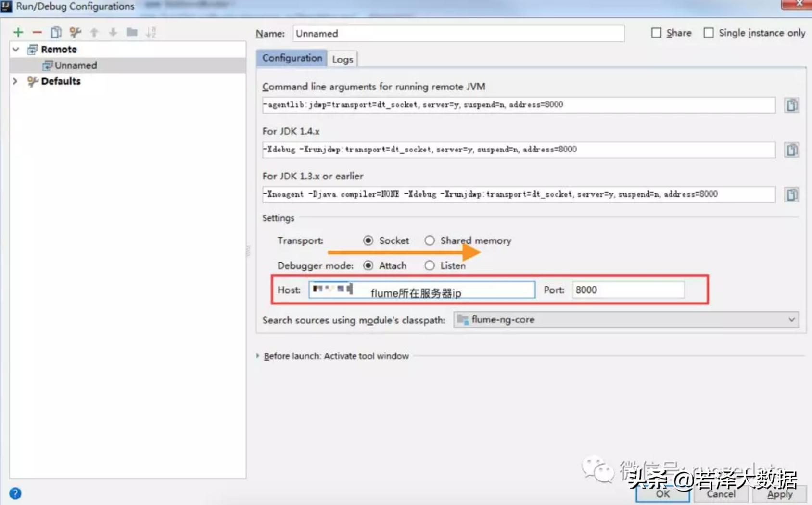Move configuration up arrow
This screenshot has height=505, width=812.
[x=94, y=32]
